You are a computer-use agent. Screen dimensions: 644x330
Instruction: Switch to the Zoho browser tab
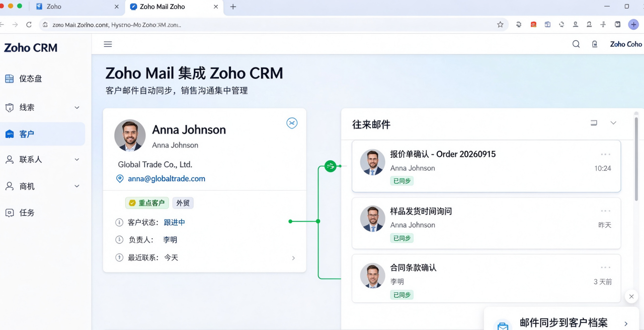click(77, 6)
